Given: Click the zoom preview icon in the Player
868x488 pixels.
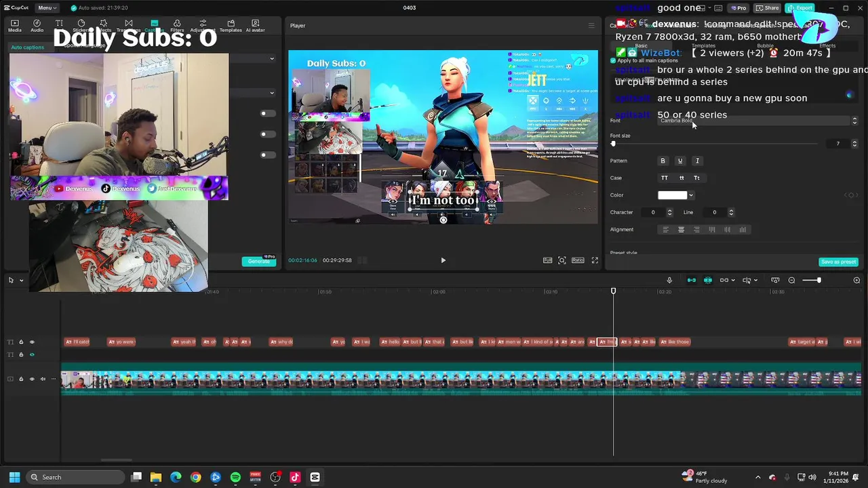Looking at the screenshot, I should click(x=562, y=260).
